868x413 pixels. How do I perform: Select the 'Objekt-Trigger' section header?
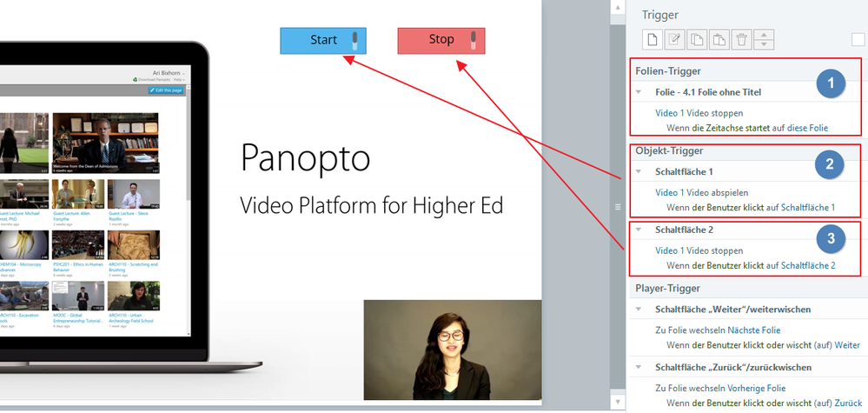669,150
